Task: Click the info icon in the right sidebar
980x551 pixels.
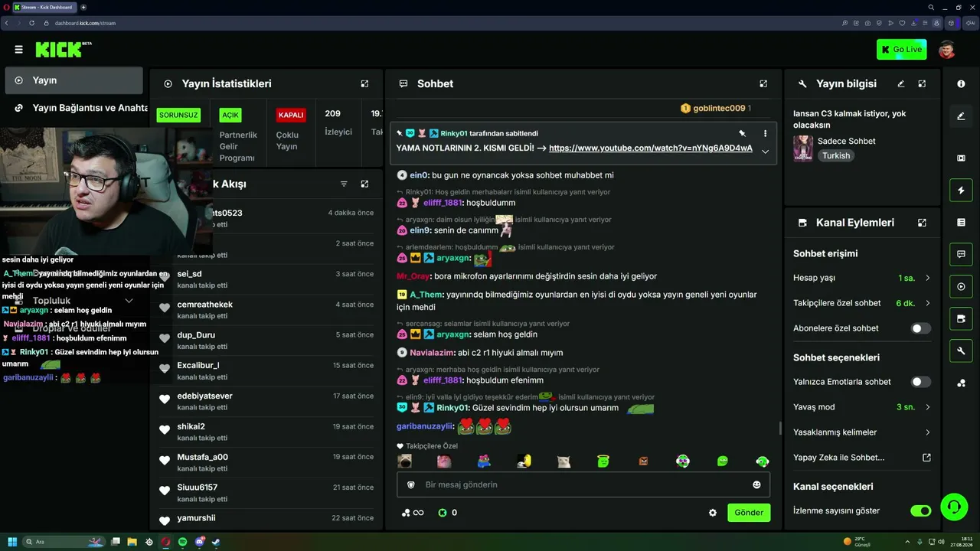Action: tap(961, 83)
